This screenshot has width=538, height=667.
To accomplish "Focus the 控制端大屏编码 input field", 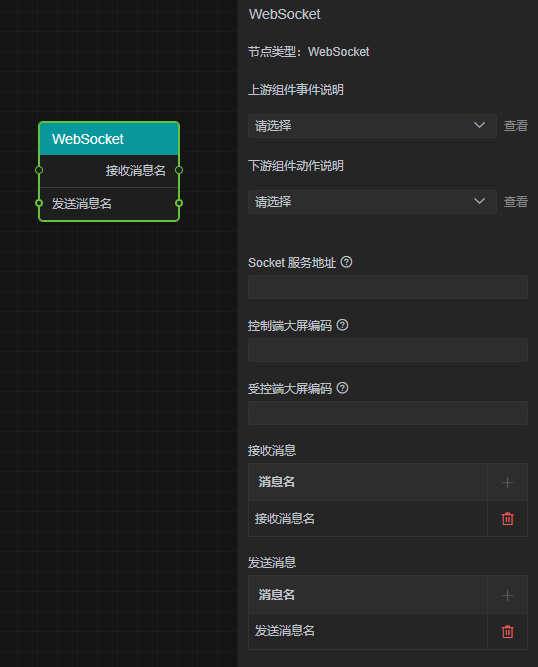I will (388, 350).
